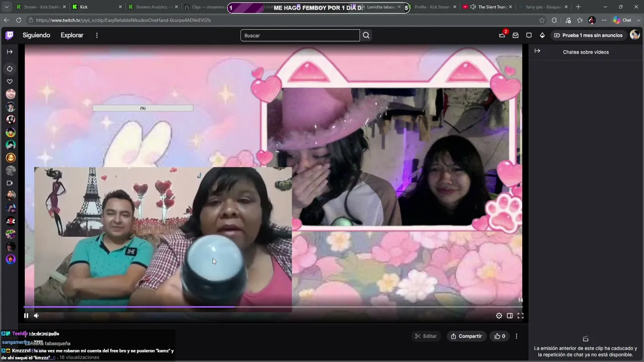
Task: Switch to Profile - Kick Stream tab
Action: point(433,7)
